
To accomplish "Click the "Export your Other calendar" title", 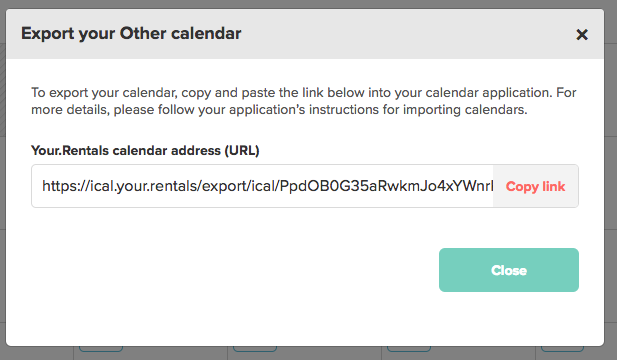I will 131,33.
